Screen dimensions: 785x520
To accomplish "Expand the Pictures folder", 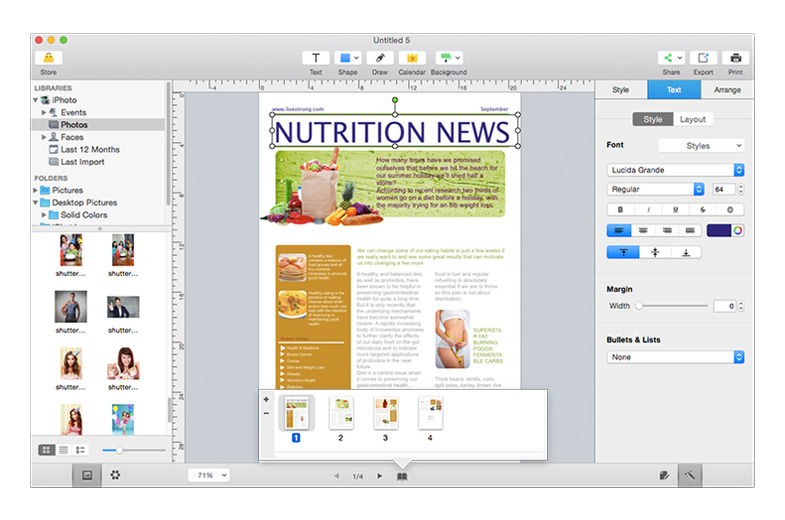I will point(36,190).
